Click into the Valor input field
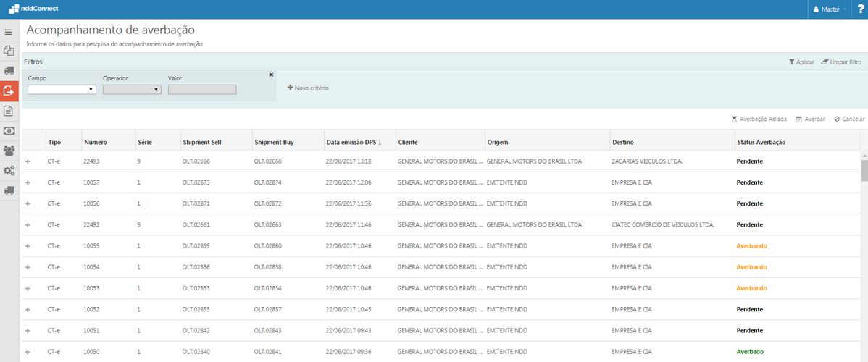The image size is (868, 362). tap(202, 90)
